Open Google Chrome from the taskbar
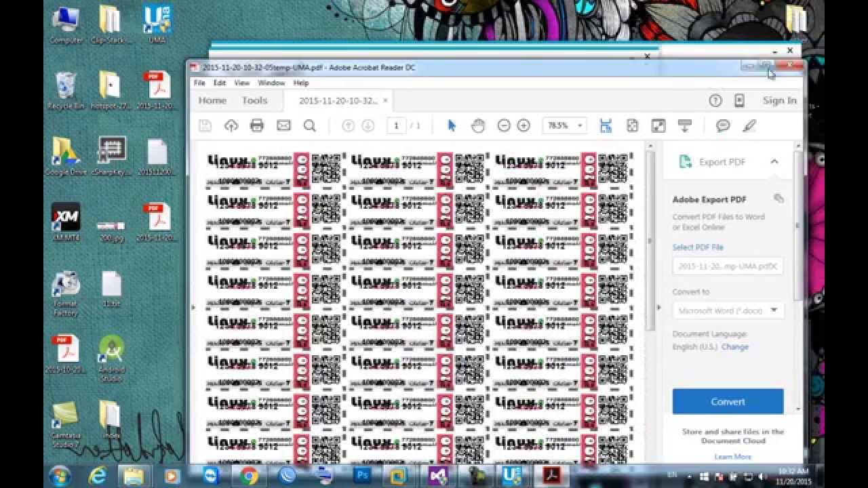The height and width of the screenshot is (488, 868). [249, 475]
